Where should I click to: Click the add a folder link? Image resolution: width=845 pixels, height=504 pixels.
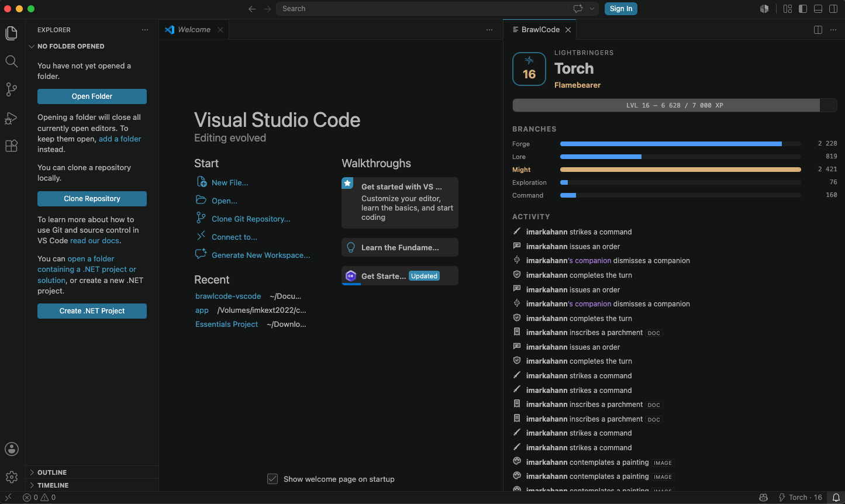pos(120,139)
